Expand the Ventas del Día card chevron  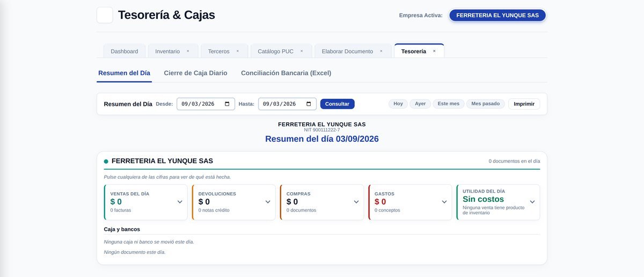pos(180,202)
